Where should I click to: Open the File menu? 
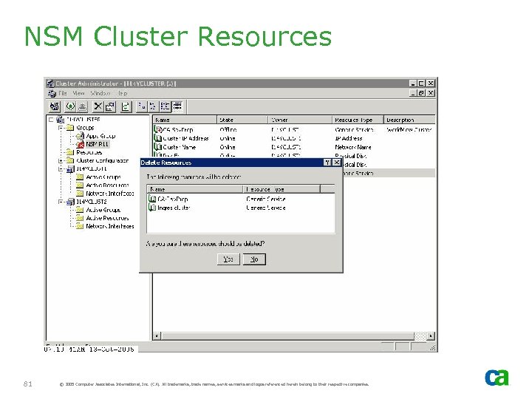[63, 93]
